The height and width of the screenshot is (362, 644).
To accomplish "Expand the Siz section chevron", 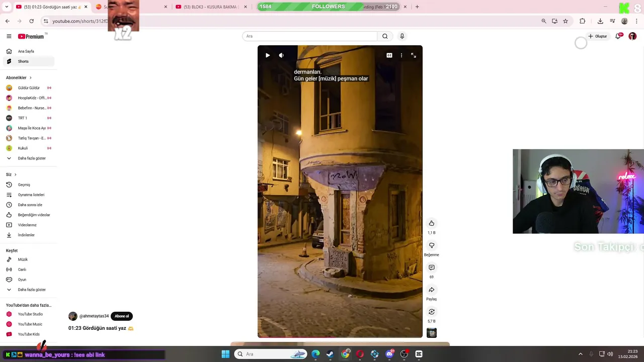I will point(15,174).
